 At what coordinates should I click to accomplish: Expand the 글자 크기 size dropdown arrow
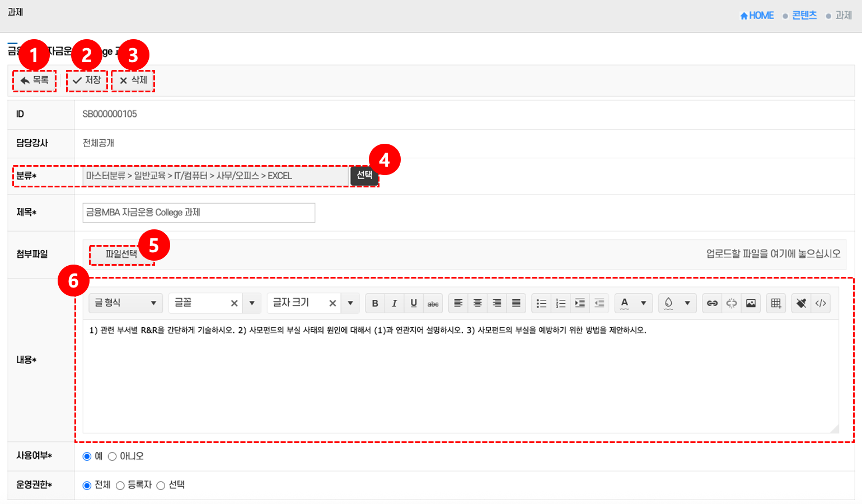tap(350, 303)
